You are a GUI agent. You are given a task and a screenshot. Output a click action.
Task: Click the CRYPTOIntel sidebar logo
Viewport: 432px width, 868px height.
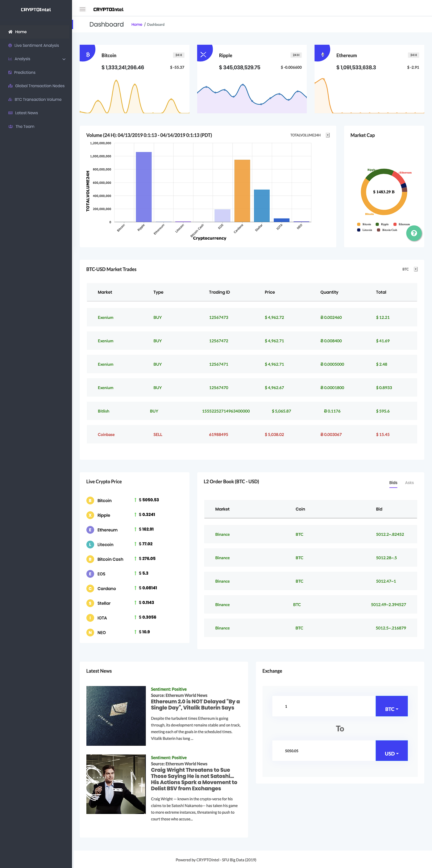click(36, 10)
